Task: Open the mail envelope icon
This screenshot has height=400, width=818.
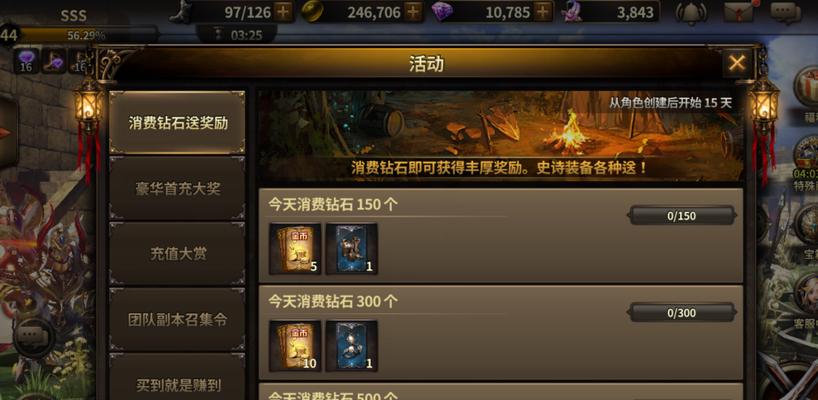Action: pos(739,12)
